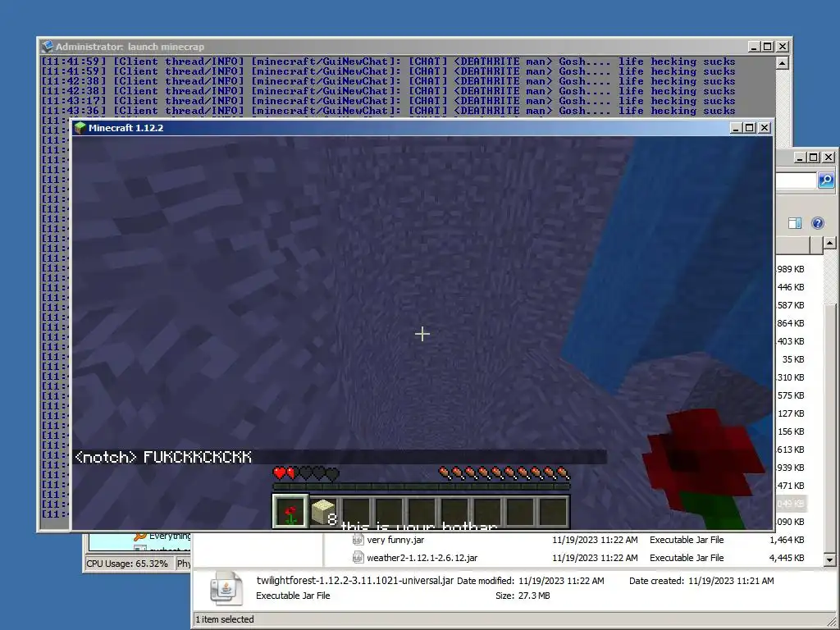This screenshot has height=630, width=840.
Task: Close the Explorer window
Action: point(829,157)
